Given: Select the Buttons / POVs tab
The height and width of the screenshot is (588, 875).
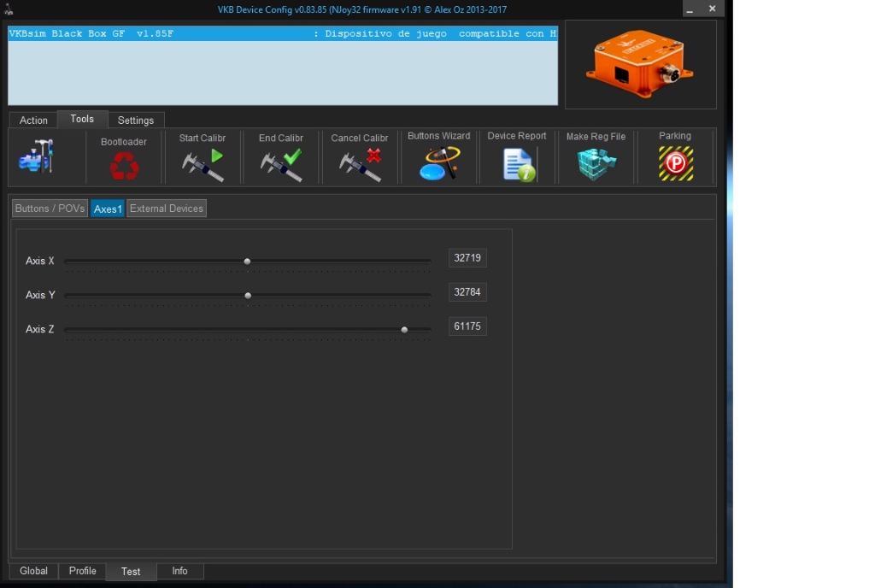Looking at the screenshot, I should pyautogui.click(x=50, y=209).
